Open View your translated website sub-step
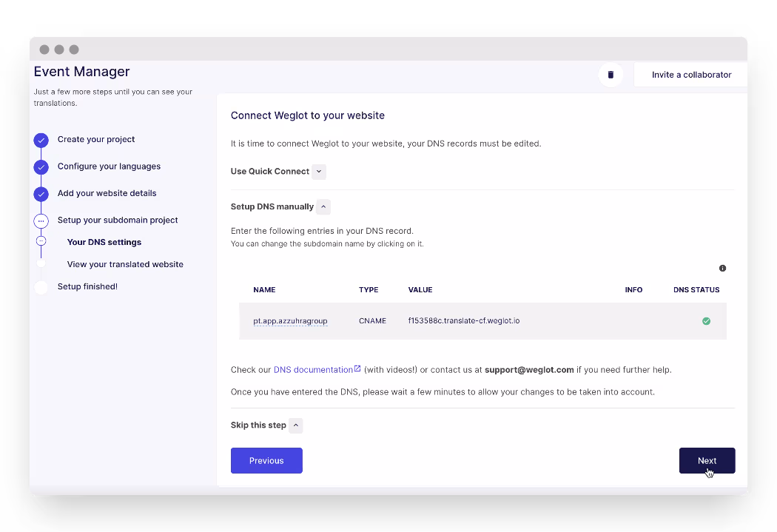The width and height of the screenshot is (777, 532). tap(125, 264)
